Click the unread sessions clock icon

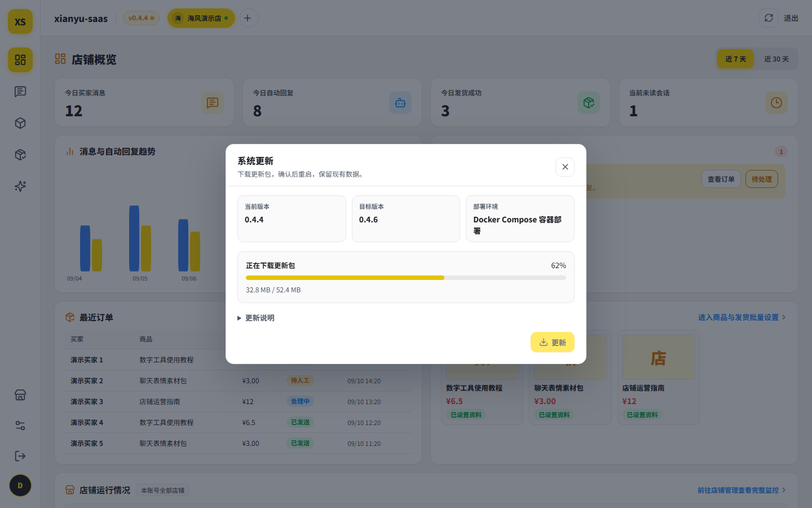coord(776,103)
